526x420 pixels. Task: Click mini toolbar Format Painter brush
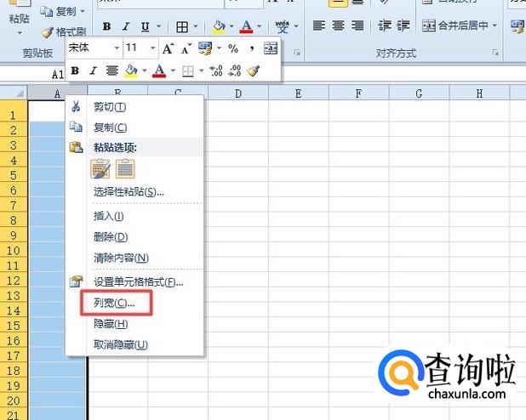point(254,71)
